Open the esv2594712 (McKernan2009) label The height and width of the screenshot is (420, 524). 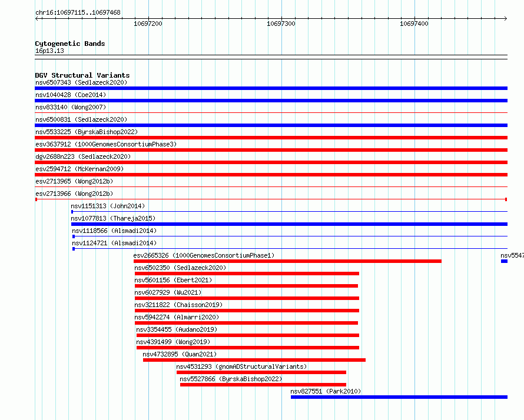point(79,169)
